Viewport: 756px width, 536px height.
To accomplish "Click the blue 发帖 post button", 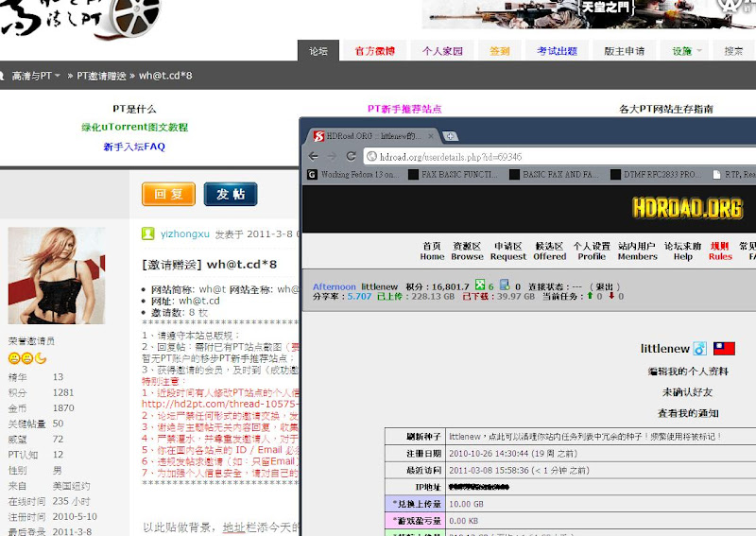I will [231, 194].
